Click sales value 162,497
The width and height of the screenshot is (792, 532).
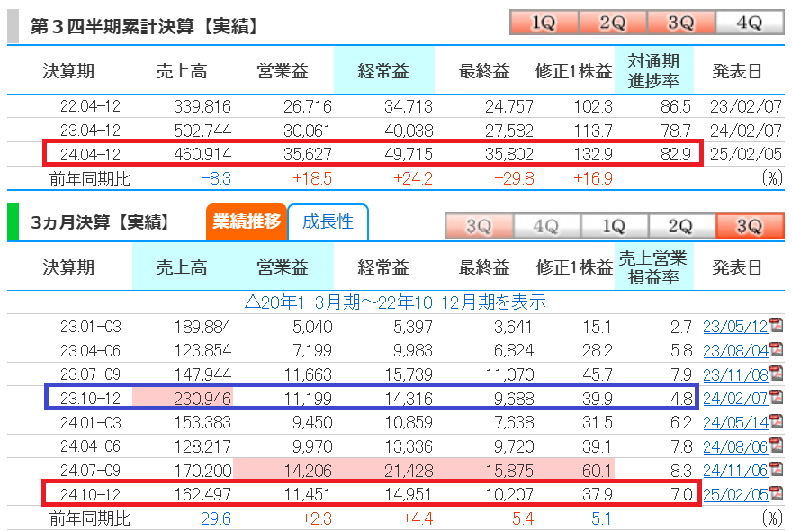coord(202,494)
